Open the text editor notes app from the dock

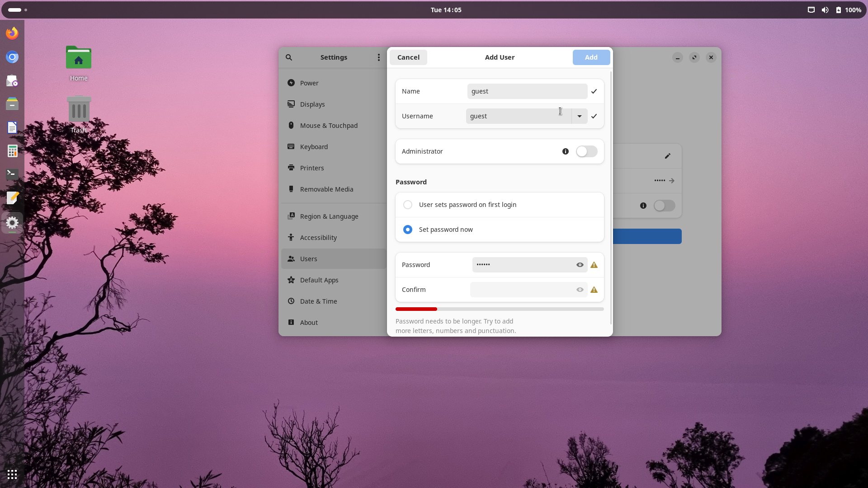pyautogui.click(x=12, y=197)
